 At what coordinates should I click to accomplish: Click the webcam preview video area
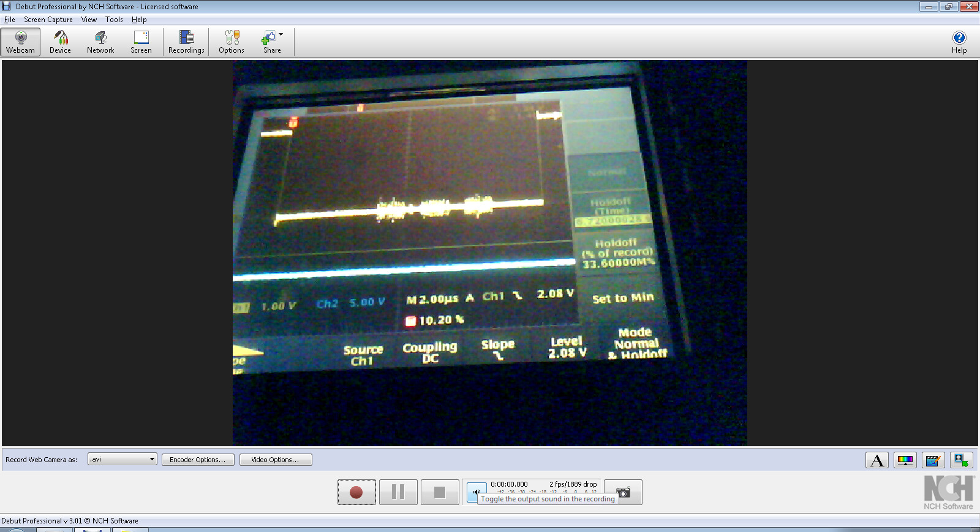click(489, 253)
